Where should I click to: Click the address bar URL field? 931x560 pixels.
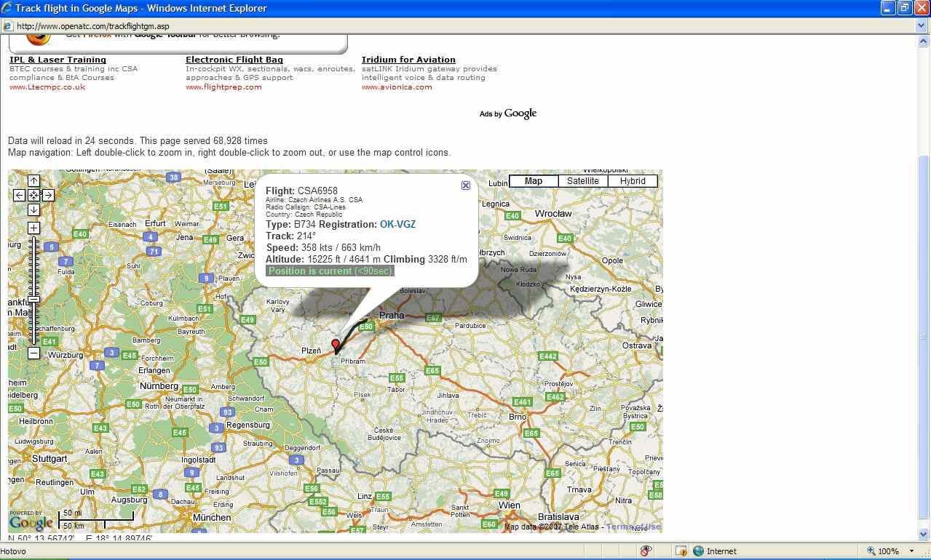coord(466,26)
